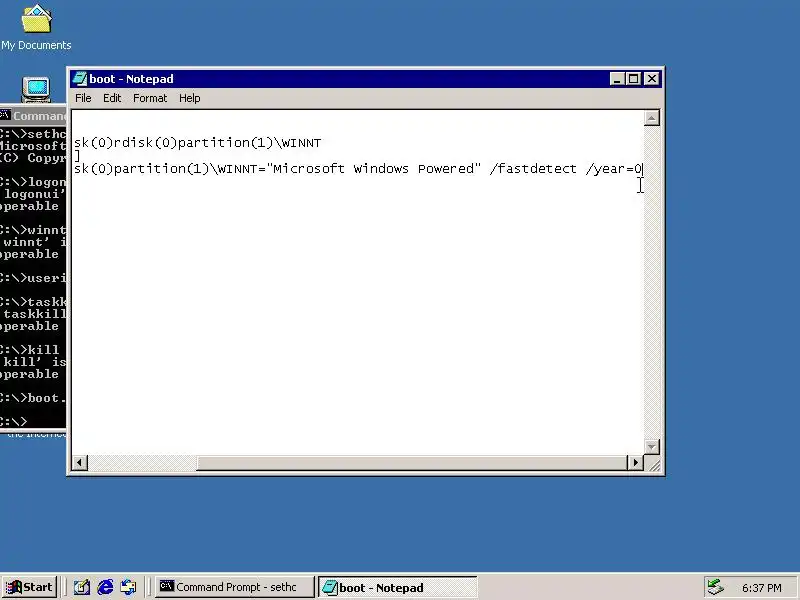The image size is (800, 600).
Task: Click the Show Desktop quick launch icon
Action: pyautogui.click(x=82, y=587)
